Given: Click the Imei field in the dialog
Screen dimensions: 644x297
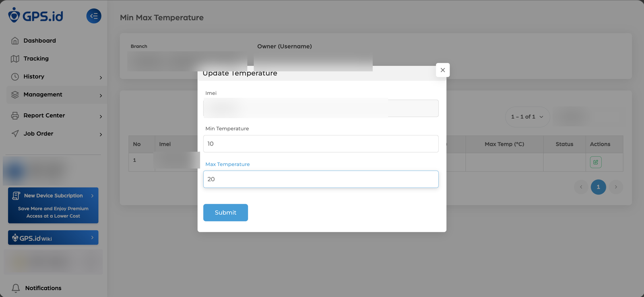Looking at the screenshot, I should pyautogui.click(x=321, y=109).
